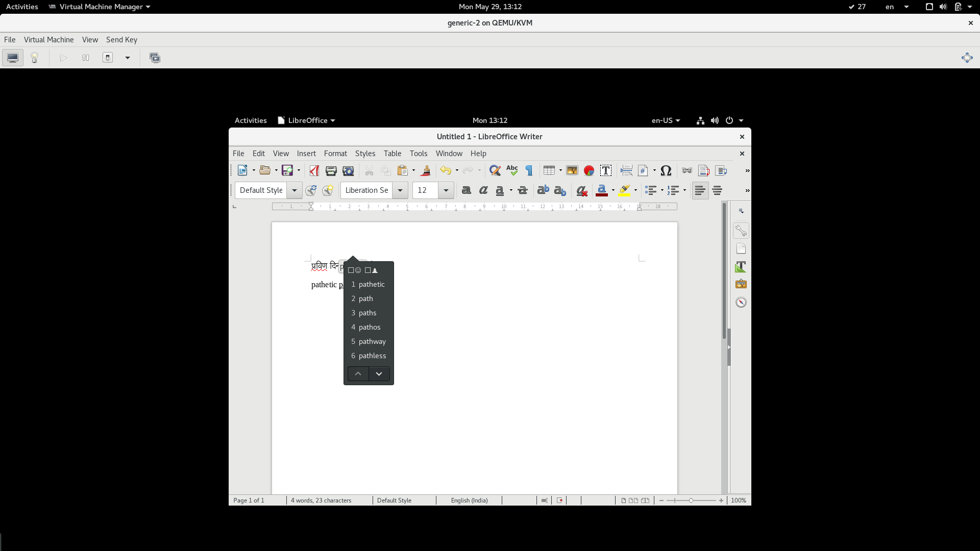The width and height of the screenshot is (980, 551).
Task: Open Font Size dropdown
Action: (446, 190)
